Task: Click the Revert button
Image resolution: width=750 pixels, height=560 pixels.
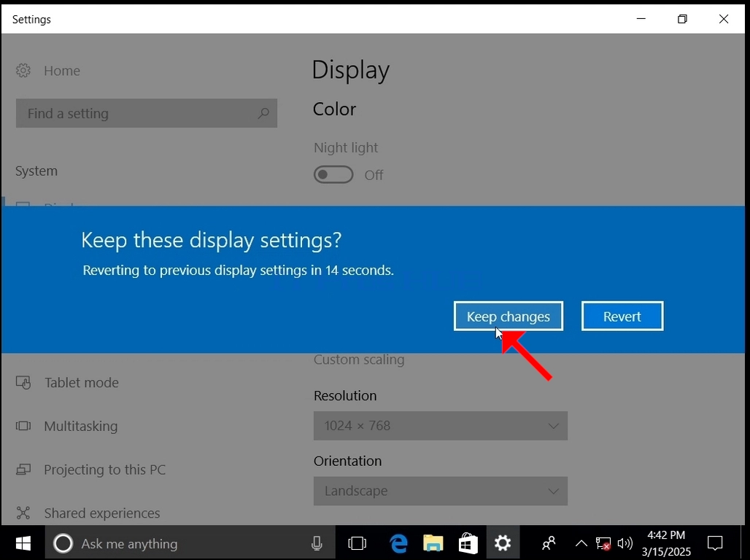Action: [x=622, y=316]
